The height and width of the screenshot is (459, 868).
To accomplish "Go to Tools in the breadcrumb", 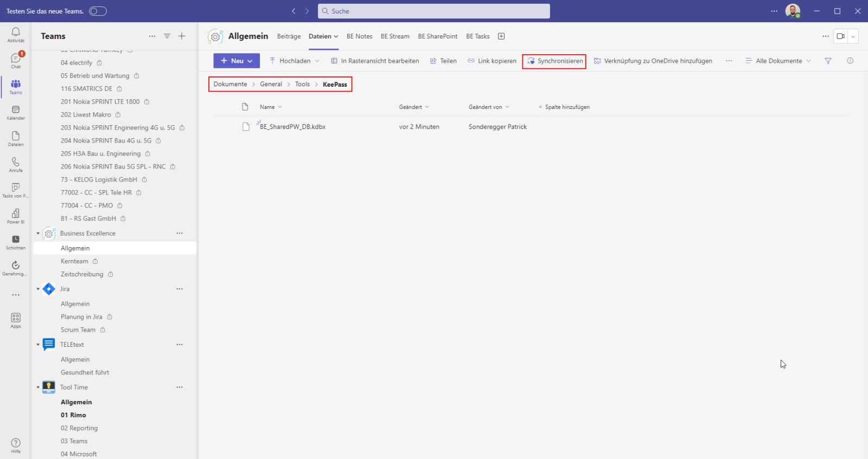I will click(x=302, y=84).
